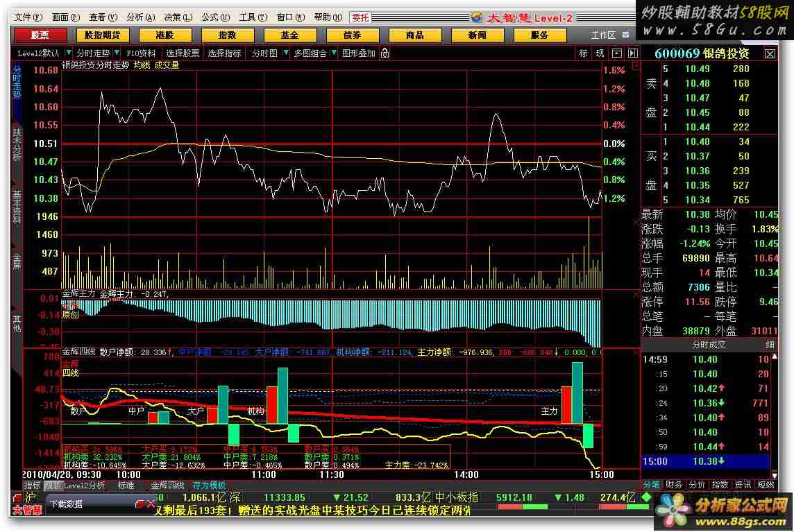This screenshot has height=532, width=794.
Task: Expand the 分时走势 dropdown arrow
Action: coord(117,53)
